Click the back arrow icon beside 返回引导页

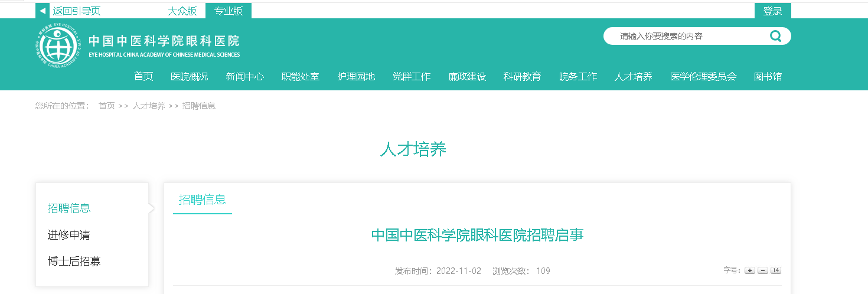(42, 11)
